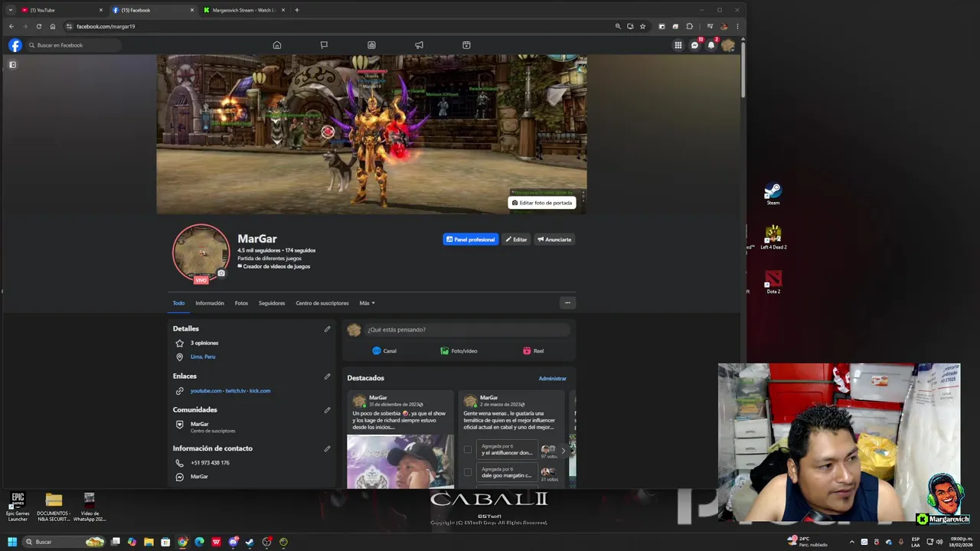Start a Canal post

tap(384, 351)
